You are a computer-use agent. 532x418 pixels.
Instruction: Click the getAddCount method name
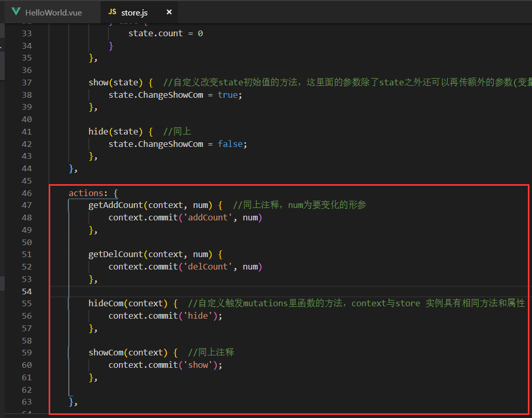pyautogui.click(x=116, y=205)
